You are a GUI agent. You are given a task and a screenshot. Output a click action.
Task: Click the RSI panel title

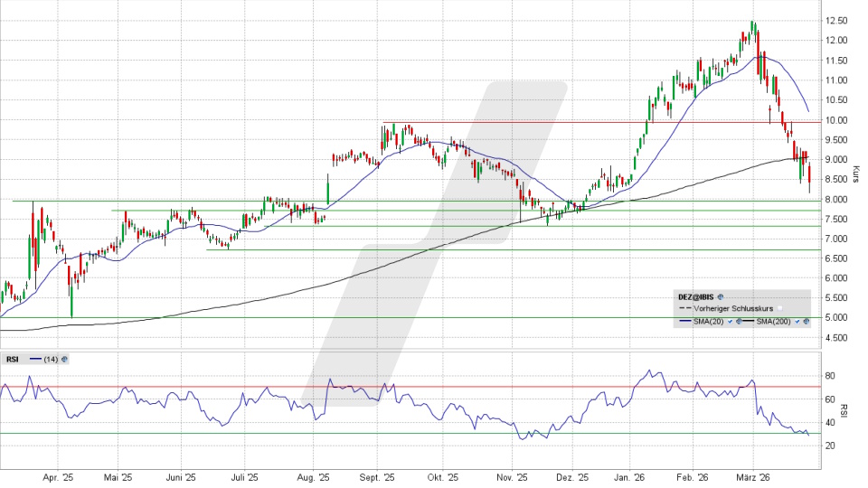pos(13,359)
